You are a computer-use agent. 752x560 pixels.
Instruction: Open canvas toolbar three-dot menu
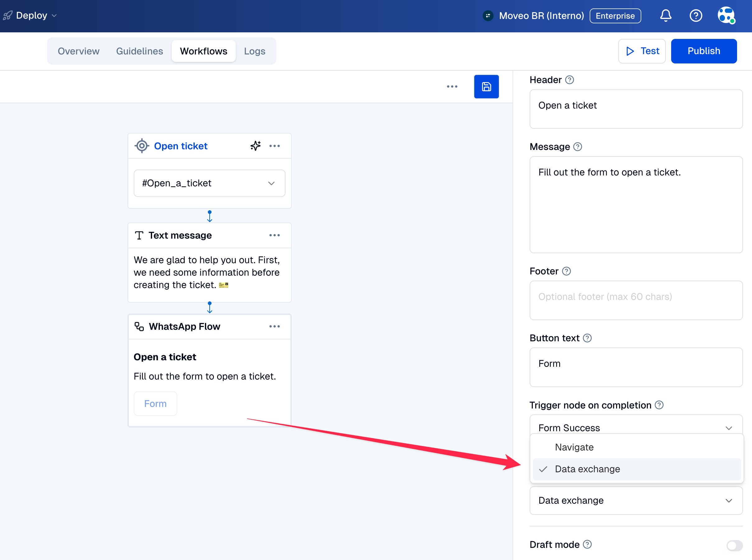(x=452, y=87)
